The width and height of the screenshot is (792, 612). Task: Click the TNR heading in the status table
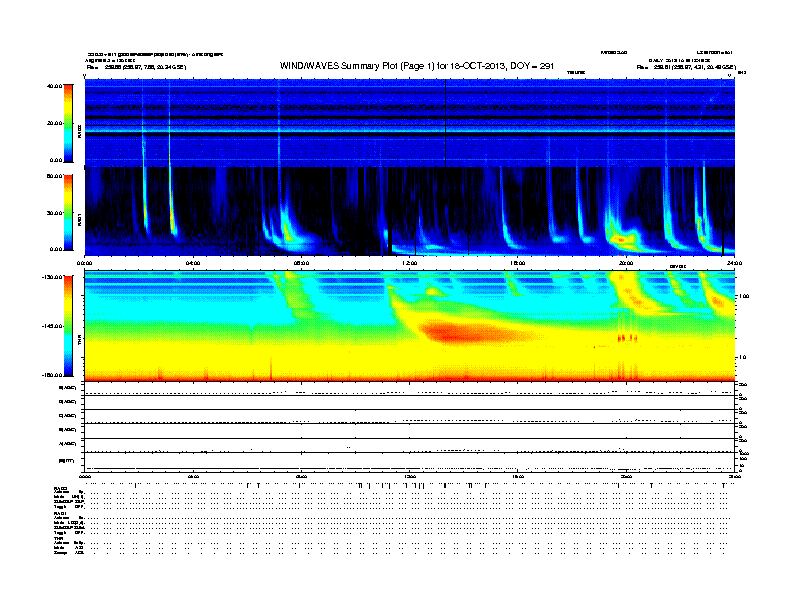pos(58,538)
